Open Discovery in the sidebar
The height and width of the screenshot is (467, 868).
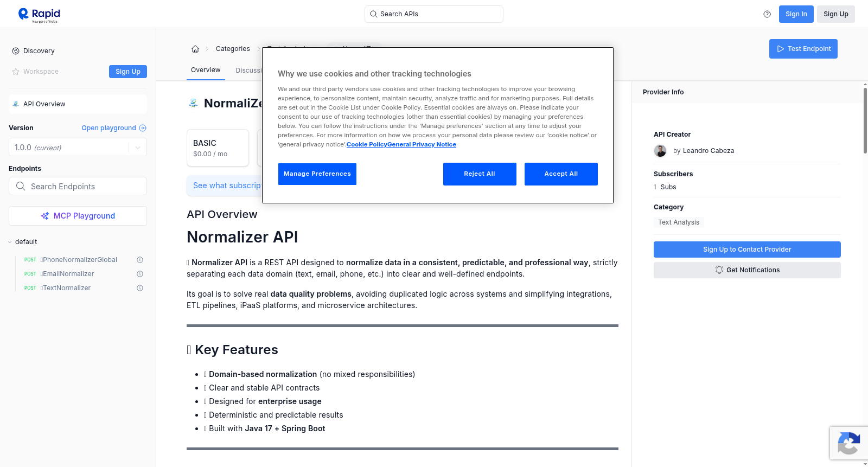39,51
